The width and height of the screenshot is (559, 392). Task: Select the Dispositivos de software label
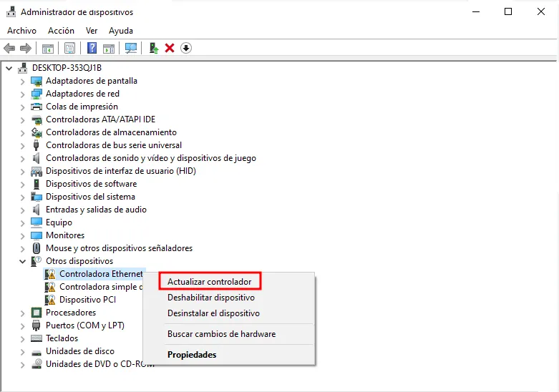pos(92,184)
